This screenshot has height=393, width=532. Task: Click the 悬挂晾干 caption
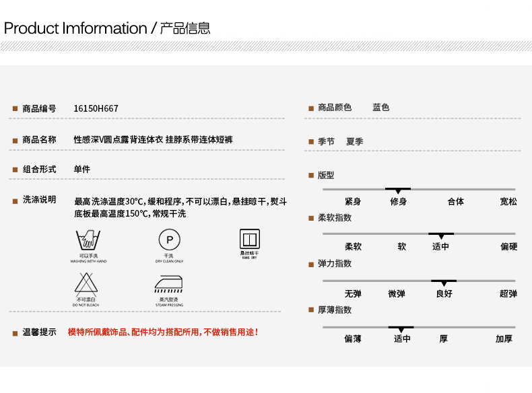click(249, 253)
